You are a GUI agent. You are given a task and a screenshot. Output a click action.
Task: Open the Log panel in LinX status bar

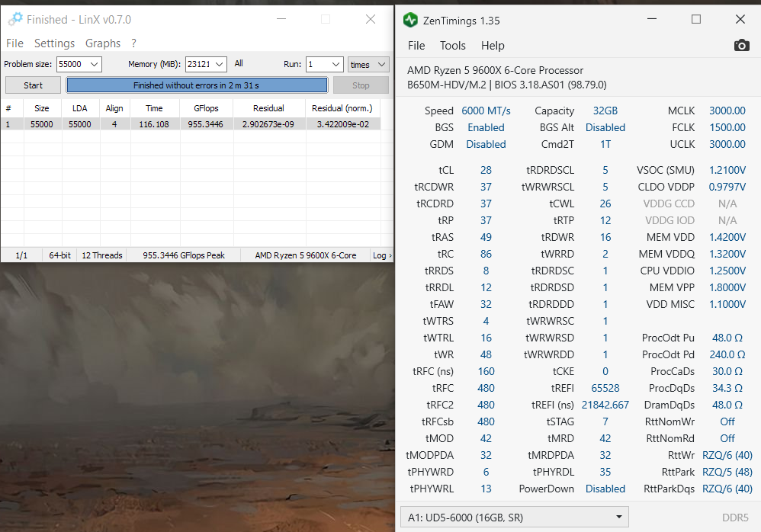(x=381, y=255)
